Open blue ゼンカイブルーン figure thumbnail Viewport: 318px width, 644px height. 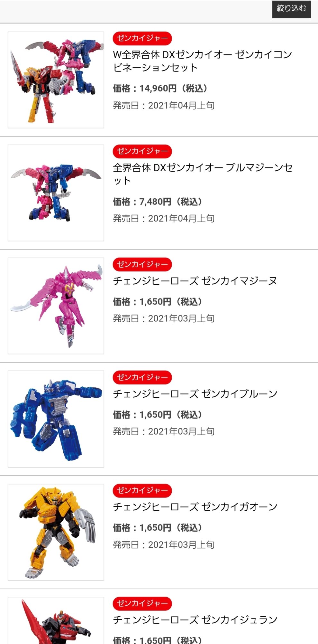pos(56,419)
